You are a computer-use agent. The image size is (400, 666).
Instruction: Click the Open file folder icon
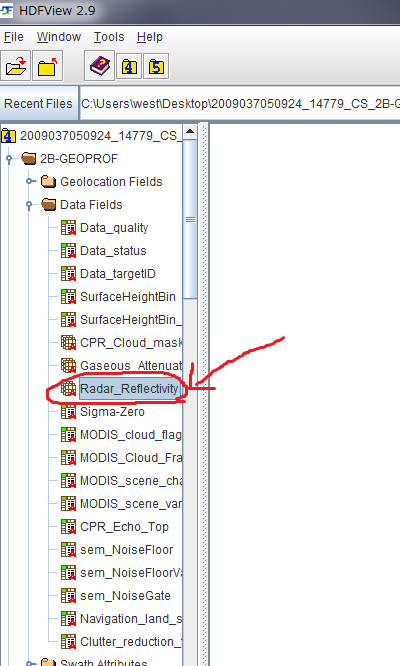coord(16,66)
